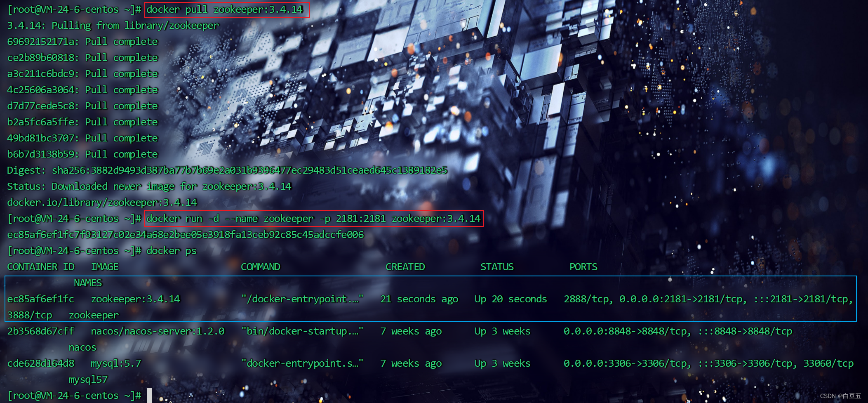Click 'Up 3 weeks' in the mysql row
The width and height of the screenshot is (868, 403).
point(503,363)
